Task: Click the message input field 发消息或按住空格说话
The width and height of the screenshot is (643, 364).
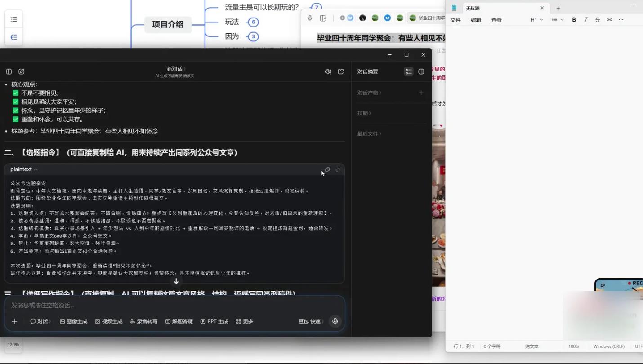Action: (x=174, y=306)
